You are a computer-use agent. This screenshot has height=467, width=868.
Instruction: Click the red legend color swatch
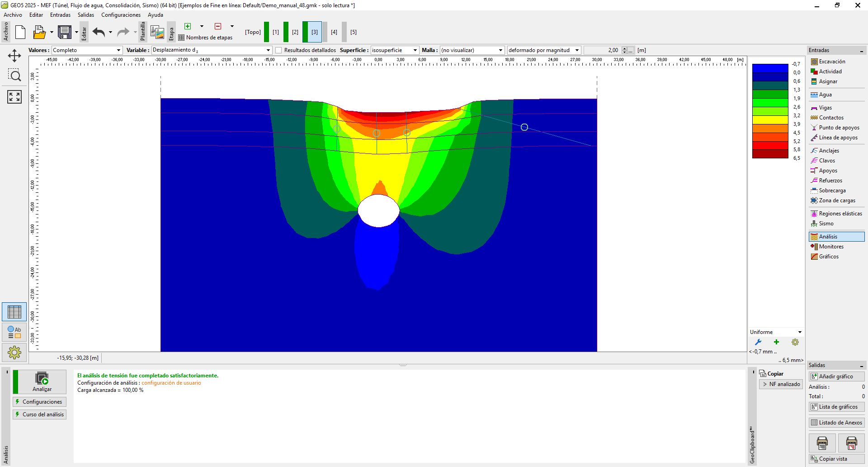(770, 146)
